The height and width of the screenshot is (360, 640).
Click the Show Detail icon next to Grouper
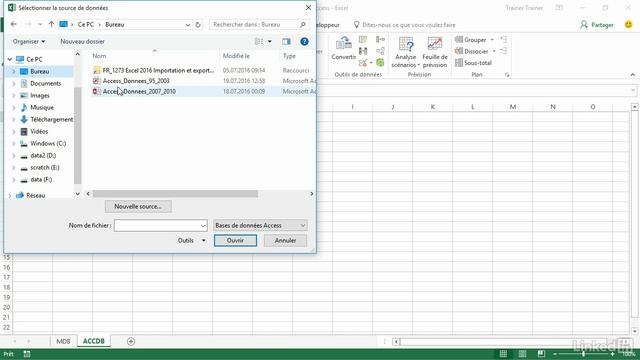(x=503, y=40)
